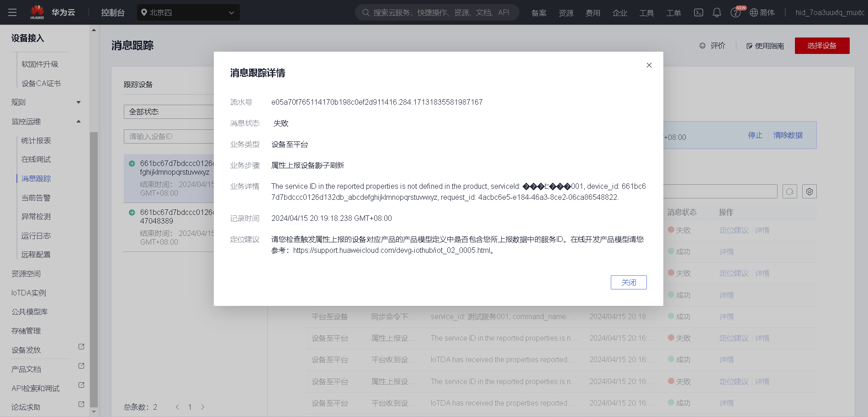The image size is (868, 417).
Task: Click the sidebar vertical scrollbar
Action: coord(94,270)
